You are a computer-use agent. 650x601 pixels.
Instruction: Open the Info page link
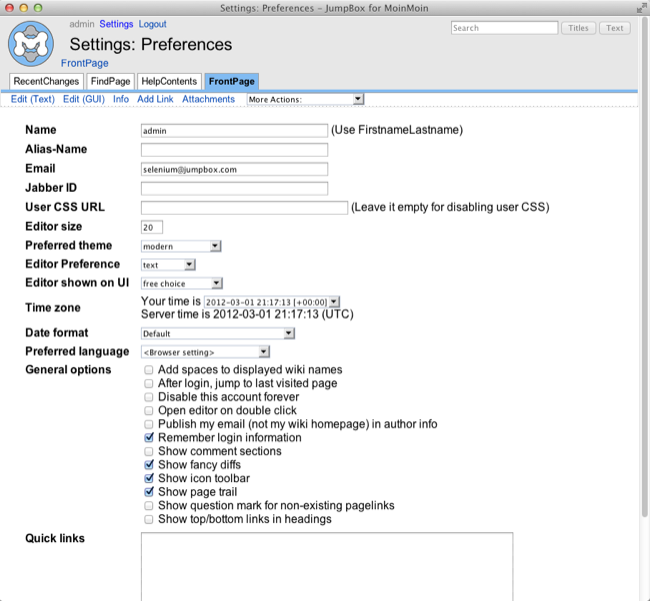coord(121,99)
